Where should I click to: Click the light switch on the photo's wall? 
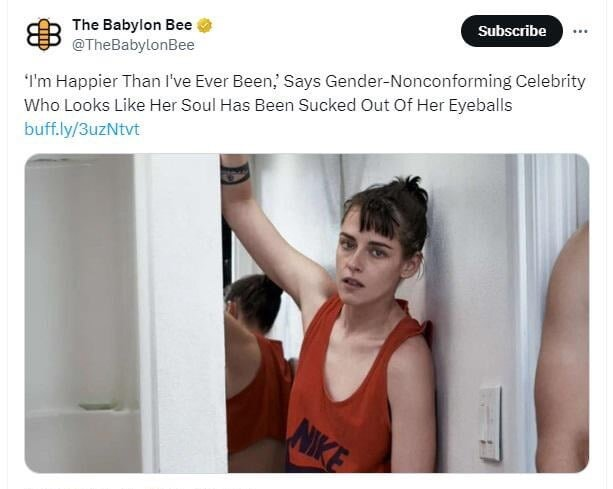pyautogui.click(x=490, y=423)
